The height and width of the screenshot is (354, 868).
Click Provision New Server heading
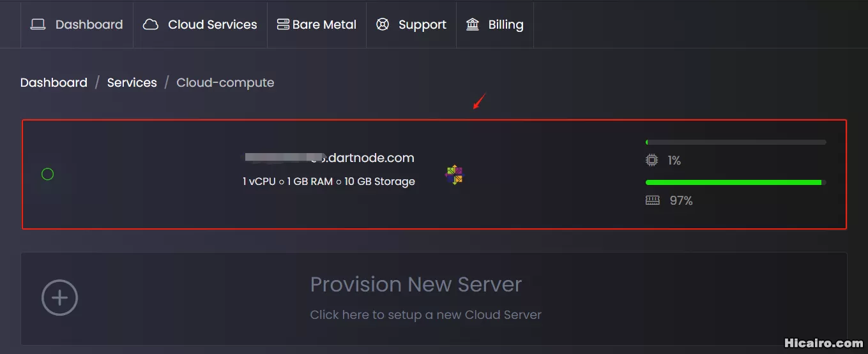tap(416, 284)
